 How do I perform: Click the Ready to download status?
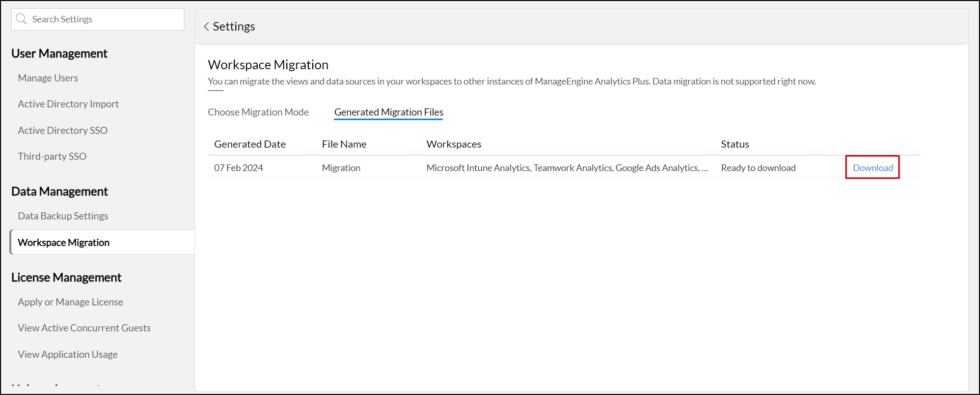[x=758, y=167]
